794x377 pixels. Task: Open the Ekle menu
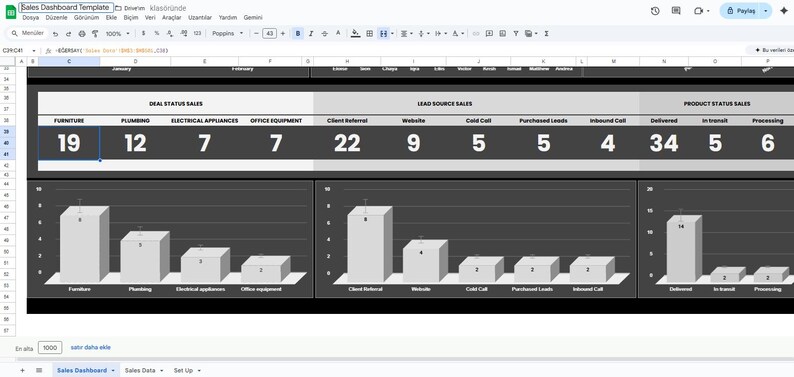click(111, 17)
